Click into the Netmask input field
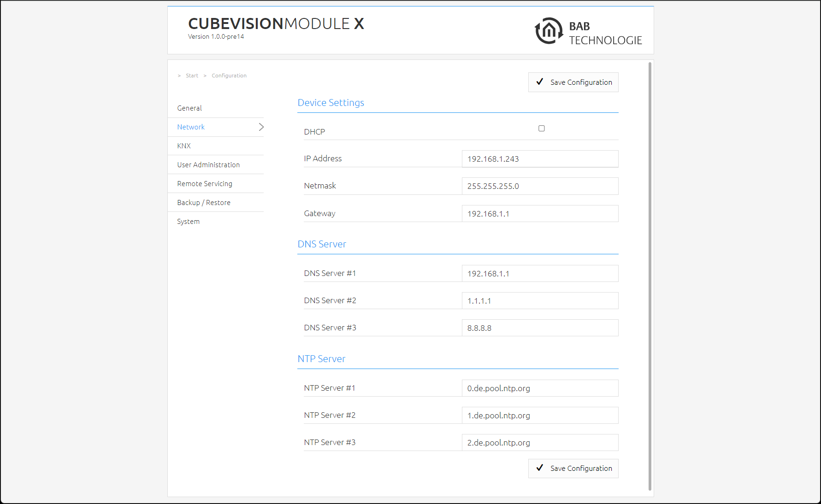The image size is (821, 504). pyautogui.click(x=540, y=186)
